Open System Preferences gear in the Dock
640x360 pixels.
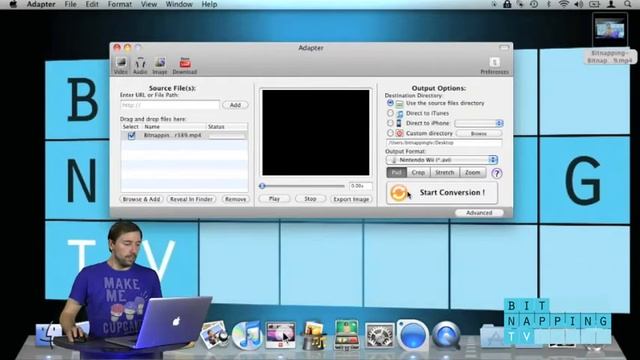[379, 336]
